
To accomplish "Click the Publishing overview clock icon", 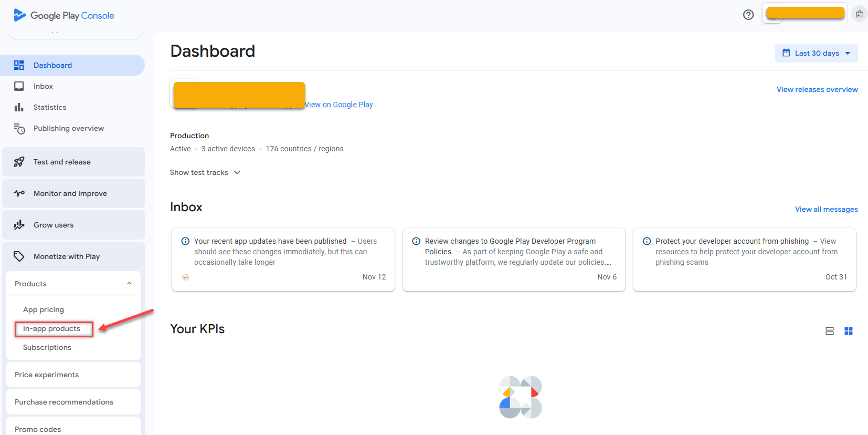I will click(x=19, y=129).
